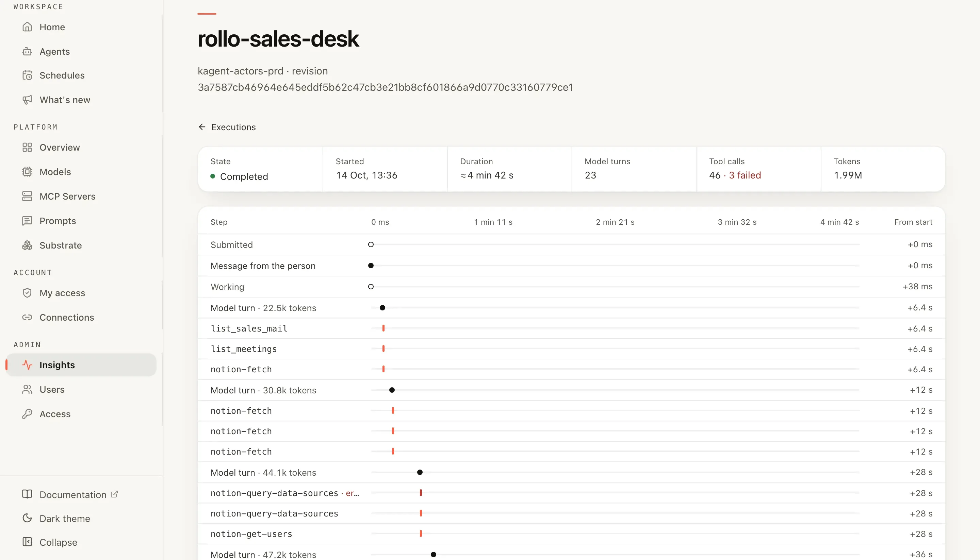The image size is (980, 560).
Task: Click the Access key icon
Action: click(x=27, y=414)
